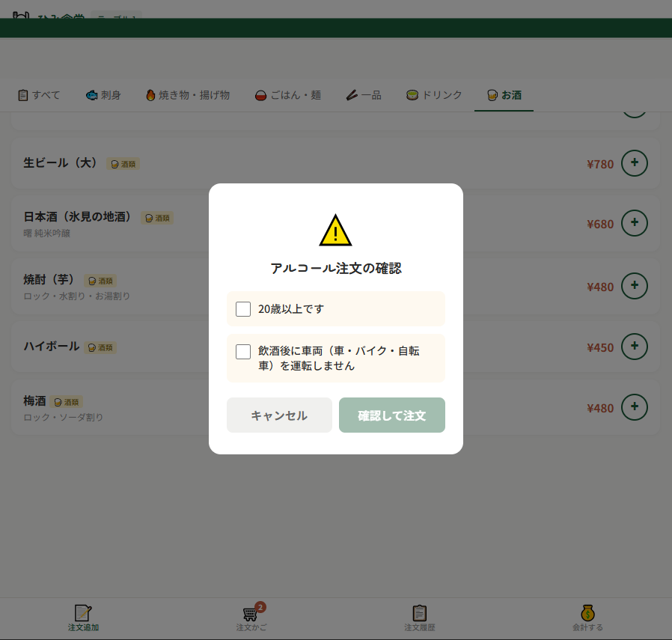Switch to the 刺身 tab

[x=103, y=96]
